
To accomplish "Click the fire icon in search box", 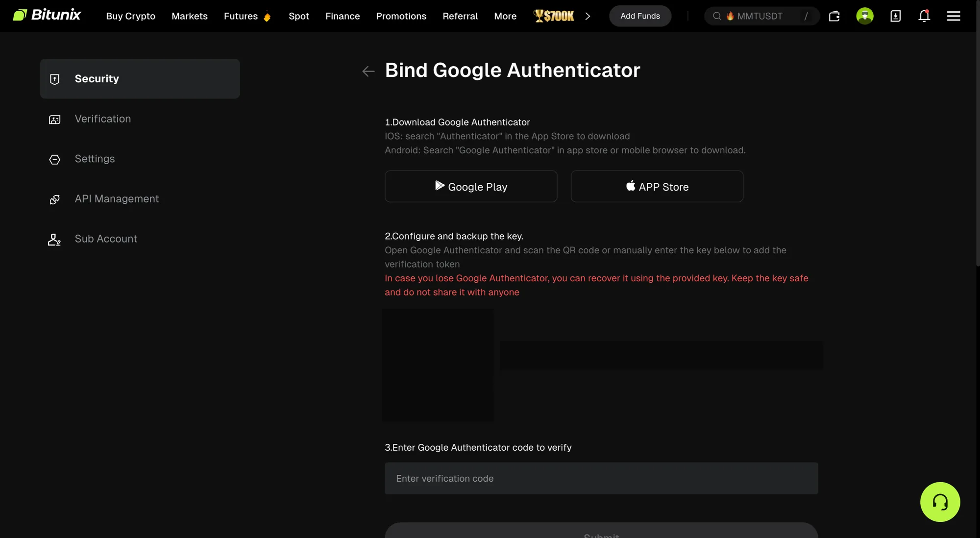I will tap(730, 16).
